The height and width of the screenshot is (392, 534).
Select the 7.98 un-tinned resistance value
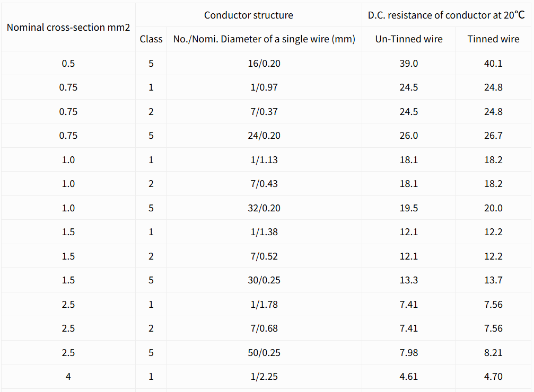coord(409,353)
